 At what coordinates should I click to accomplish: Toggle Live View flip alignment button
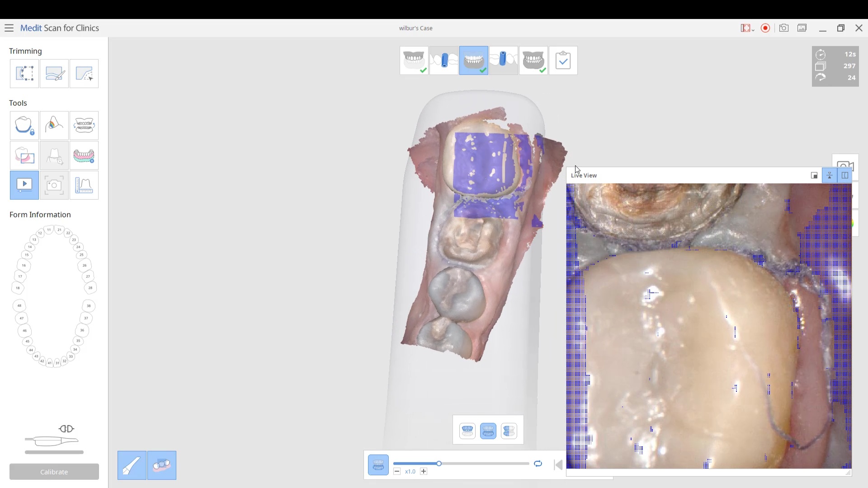[830, 175]
